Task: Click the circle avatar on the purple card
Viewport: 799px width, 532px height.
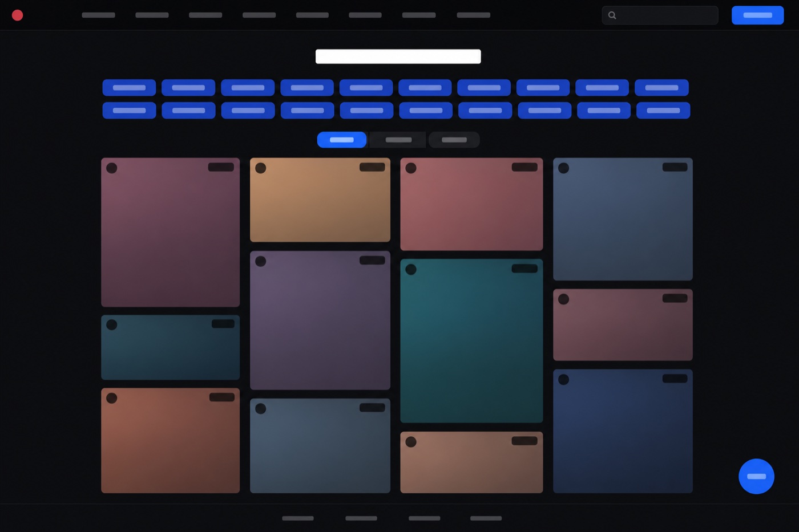Action: [261, 262]
